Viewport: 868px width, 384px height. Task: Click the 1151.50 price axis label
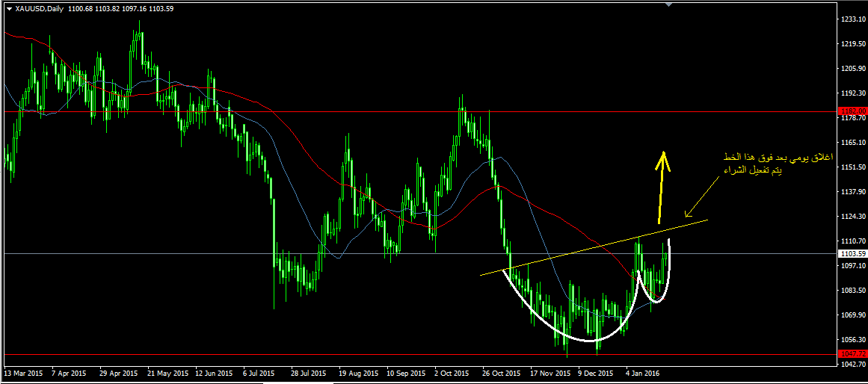point(852,167)
